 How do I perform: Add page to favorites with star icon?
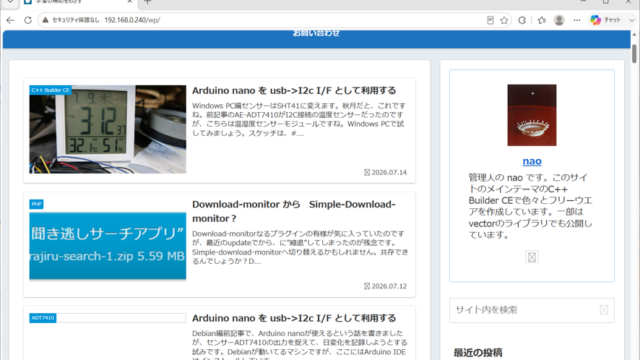(x=504, y=20)
